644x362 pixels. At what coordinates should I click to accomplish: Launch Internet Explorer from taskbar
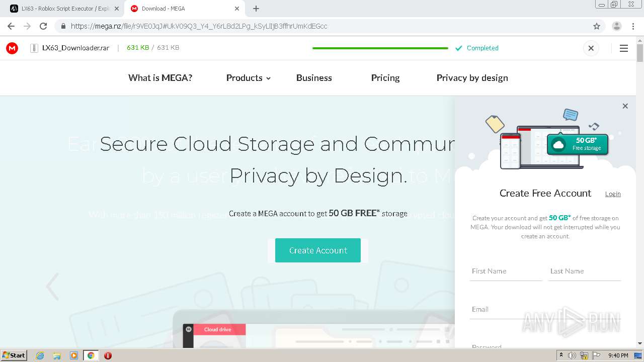pos(40,355)
